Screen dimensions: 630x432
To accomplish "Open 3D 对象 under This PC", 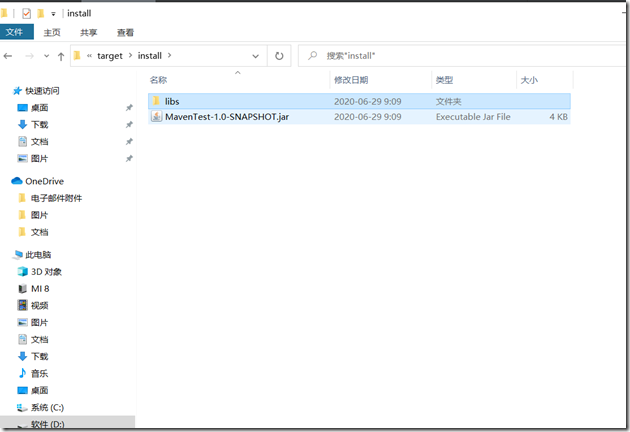I will [x=46, y=272].
